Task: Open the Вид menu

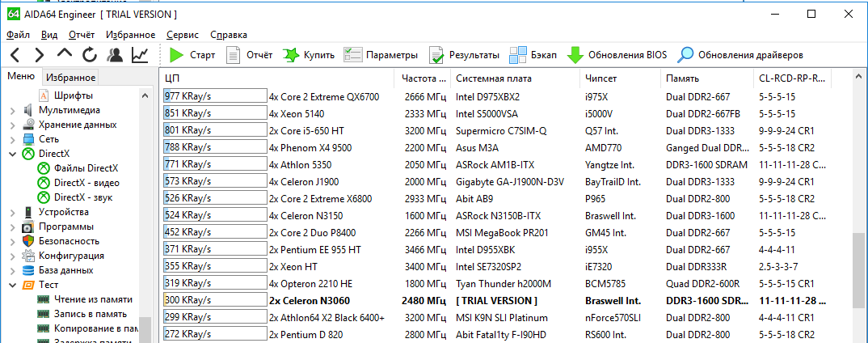Action: pyautogui.click(x=49, y=35)
